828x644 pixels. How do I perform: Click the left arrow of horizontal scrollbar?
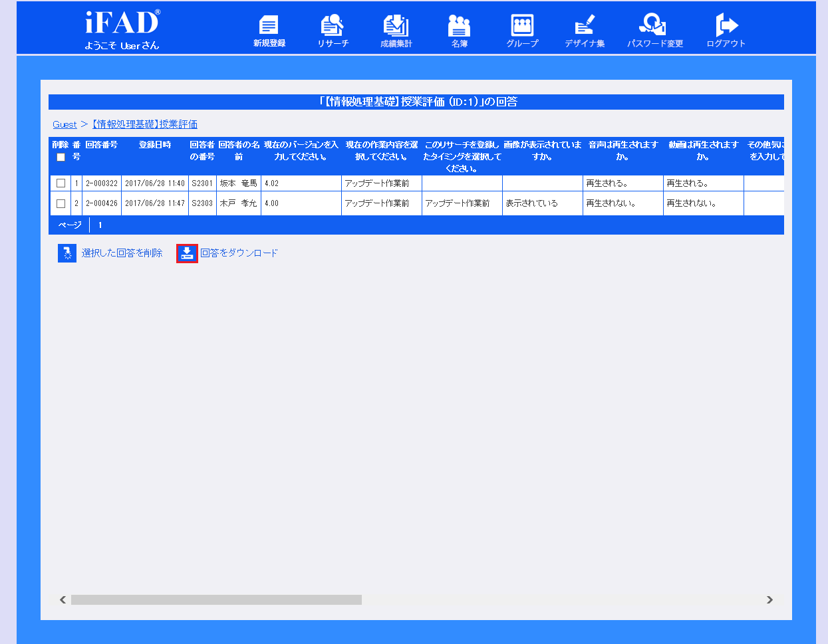(x=63, y=599)
